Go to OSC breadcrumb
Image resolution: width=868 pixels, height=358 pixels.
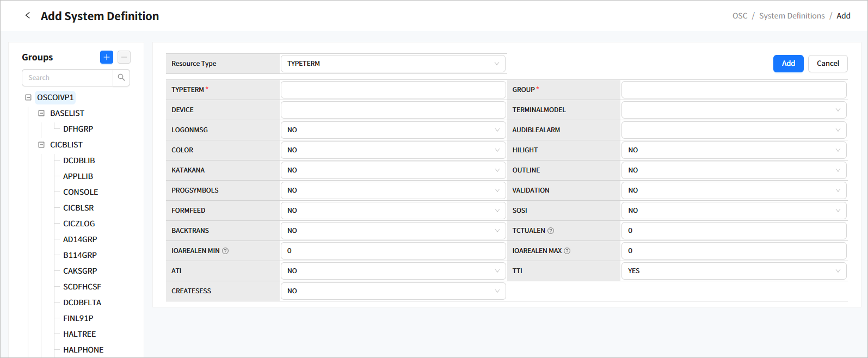point(740,16)
